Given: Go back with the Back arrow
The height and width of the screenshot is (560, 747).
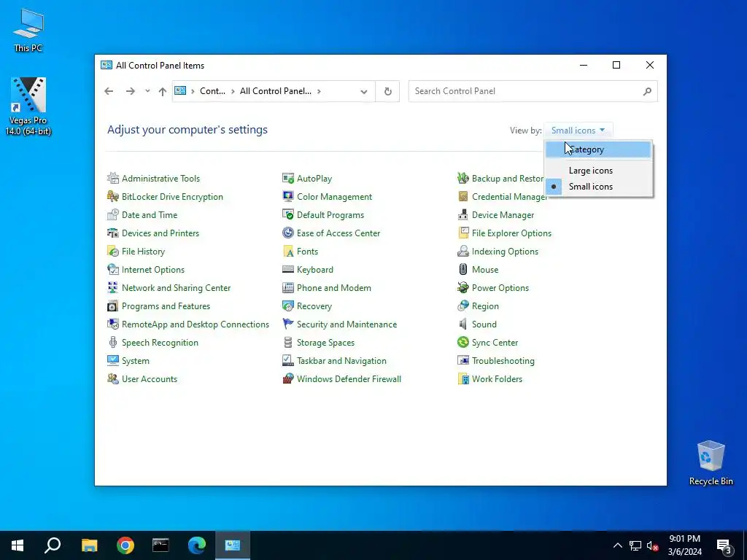Looking at the screenshot, I should (109, 91).
